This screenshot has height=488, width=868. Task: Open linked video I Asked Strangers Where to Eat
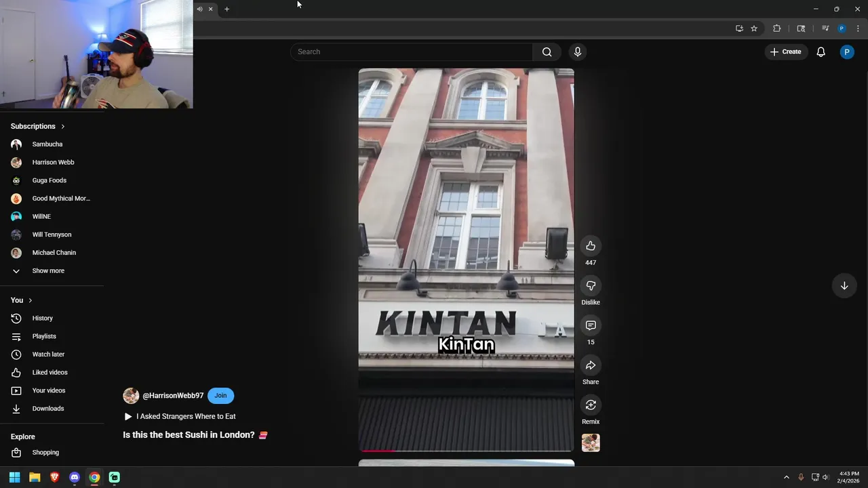(x=180, y=416)
